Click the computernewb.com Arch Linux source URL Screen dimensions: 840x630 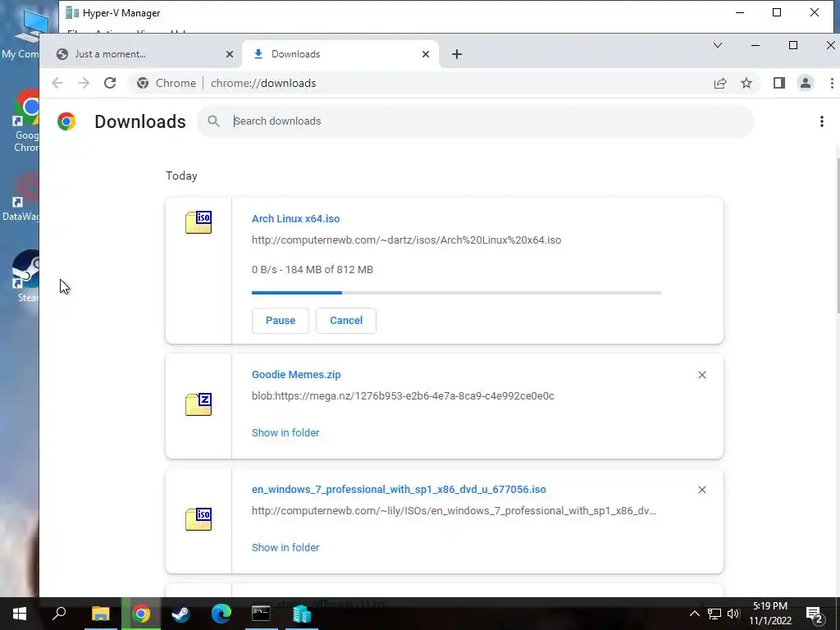(x=407, y=240)
